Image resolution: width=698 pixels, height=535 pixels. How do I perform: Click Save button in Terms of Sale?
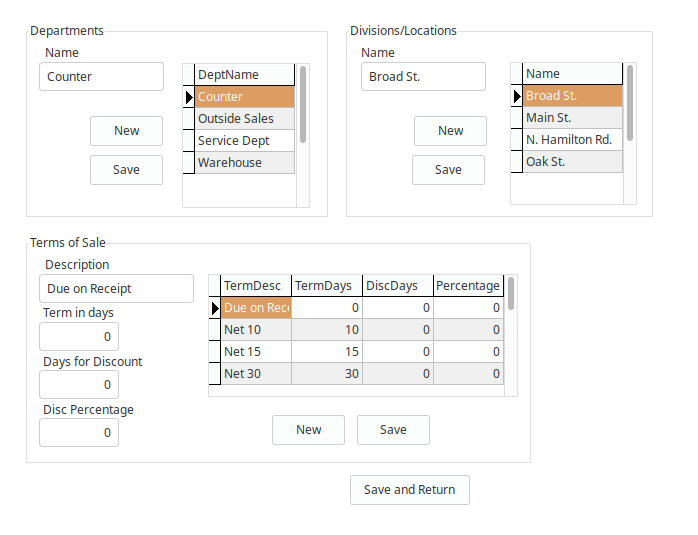393,430
